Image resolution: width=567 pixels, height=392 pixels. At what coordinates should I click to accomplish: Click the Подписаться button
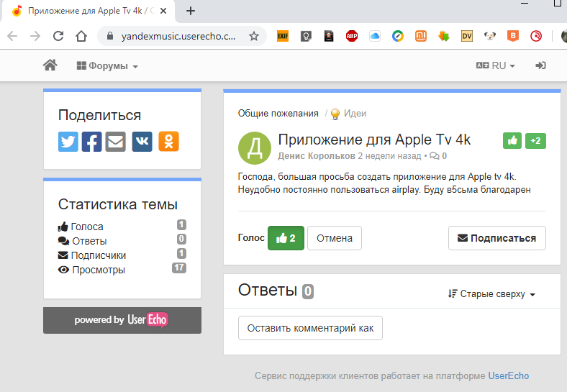tap(497, 238)
